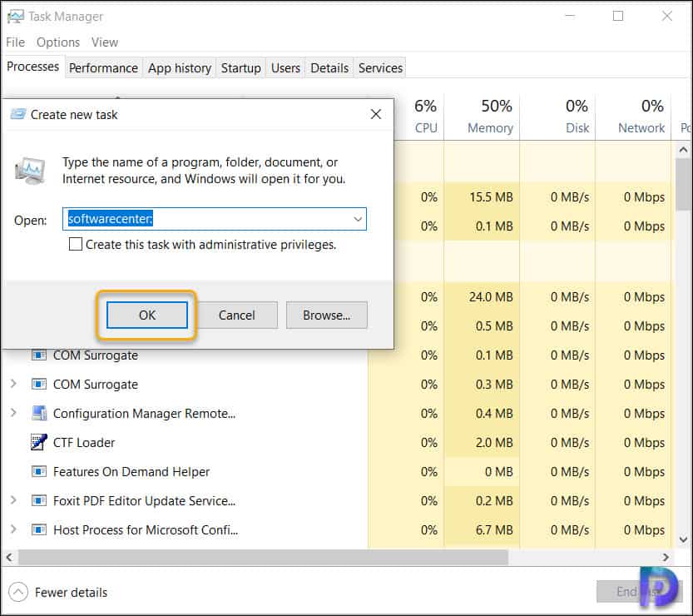Click the Browse... button

(327, 315)
